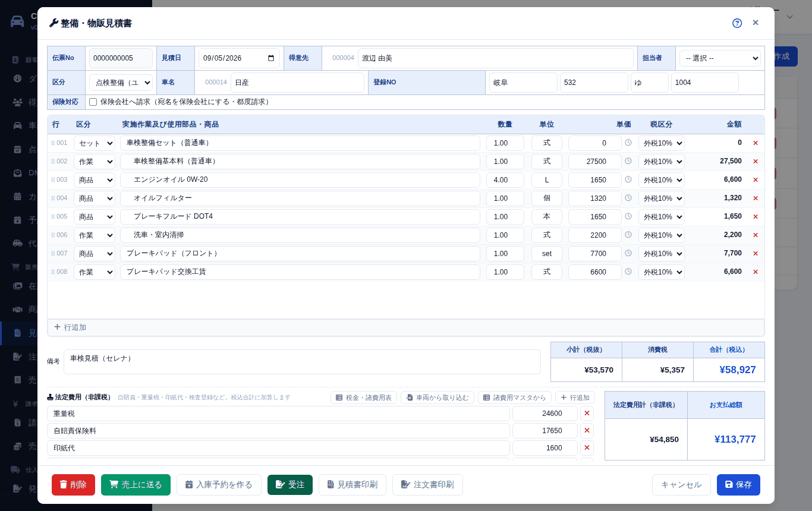
Task: Delete the 印紙代 fee entry
Action: (x=587, y=448)
